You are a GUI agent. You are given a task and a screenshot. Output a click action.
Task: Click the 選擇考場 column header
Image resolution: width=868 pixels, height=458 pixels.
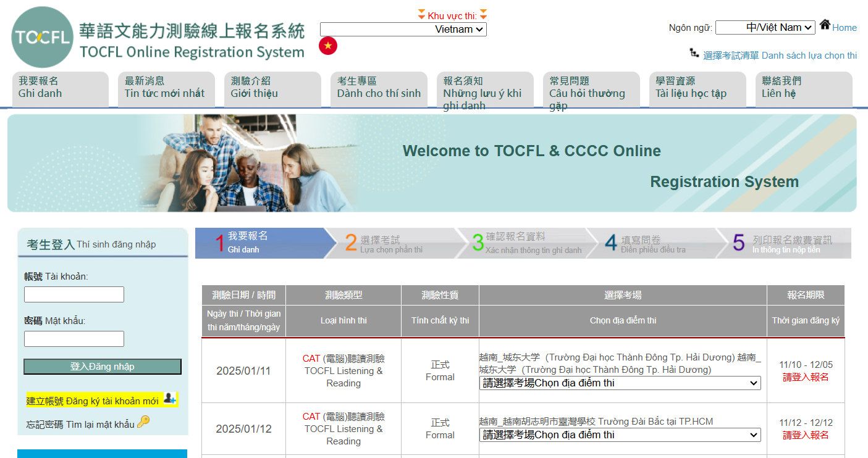(x=623, y=295)
